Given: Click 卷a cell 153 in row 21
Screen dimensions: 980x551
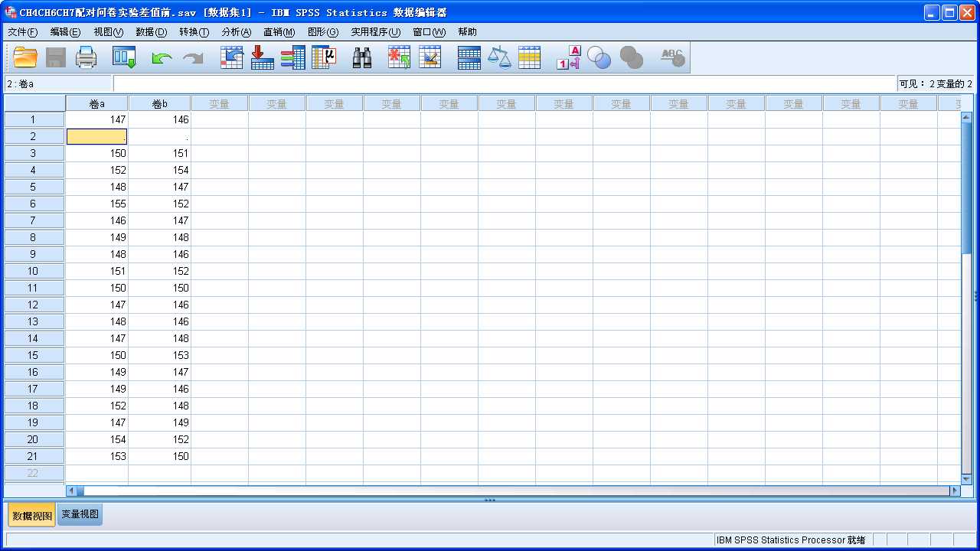Looking at the screenshot, I should click(x=97, y=456).
